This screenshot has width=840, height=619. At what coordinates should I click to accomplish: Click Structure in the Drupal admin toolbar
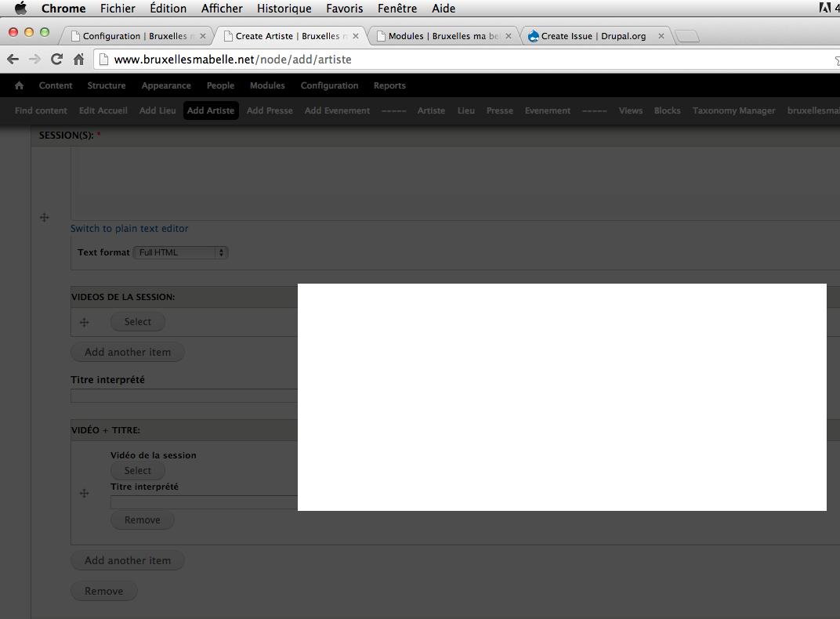coord(106,85)
